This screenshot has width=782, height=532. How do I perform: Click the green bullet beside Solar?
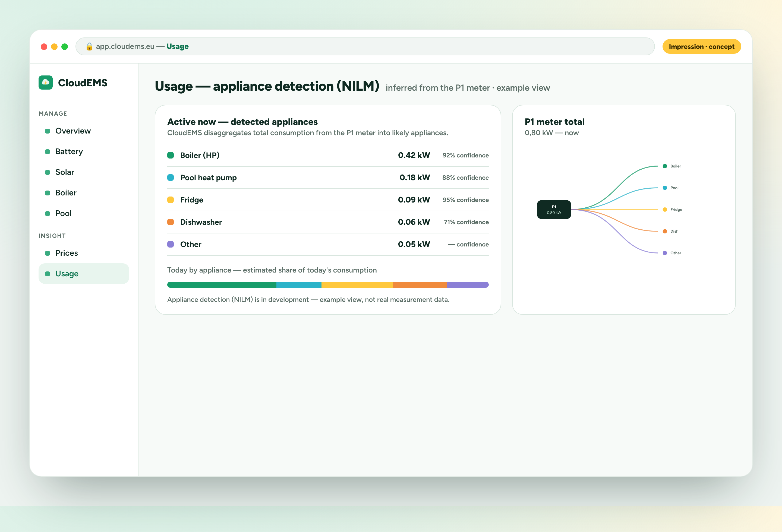pos(48,173)
